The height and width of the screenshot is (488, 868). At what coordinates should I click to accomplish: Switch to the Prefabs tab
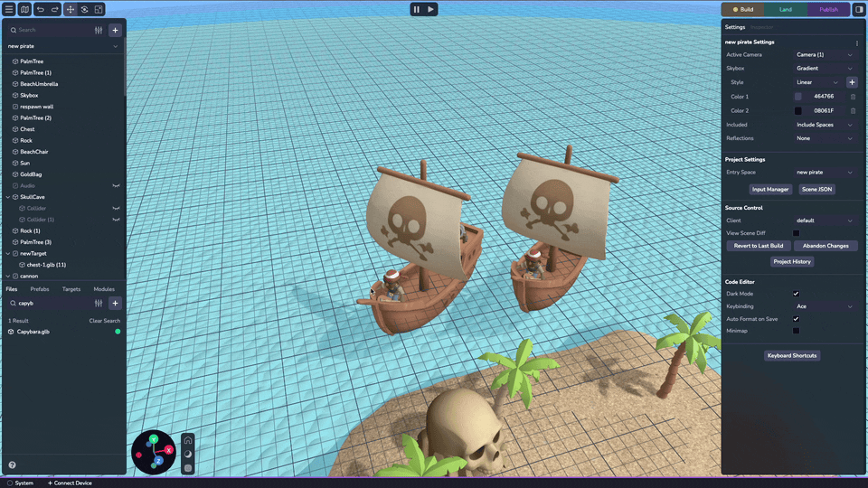(x=40, y=289)
